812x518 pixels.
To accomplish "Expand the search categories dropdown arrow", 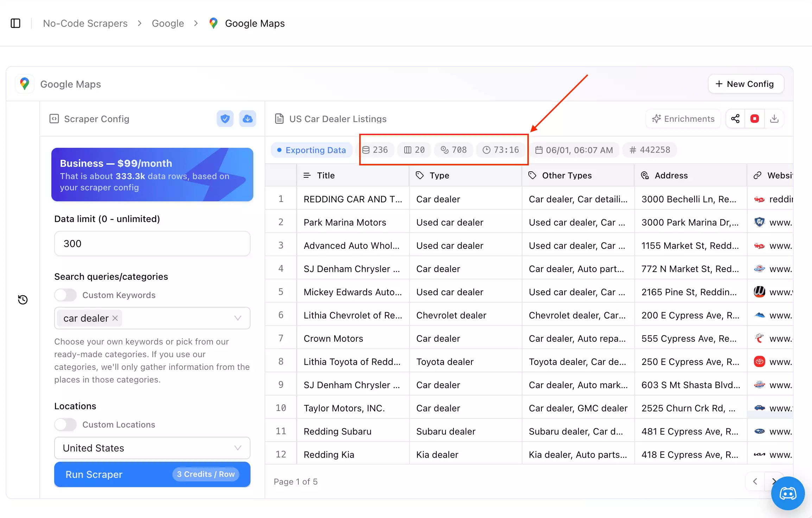I will pyautogui.click(x=238, y=318).
